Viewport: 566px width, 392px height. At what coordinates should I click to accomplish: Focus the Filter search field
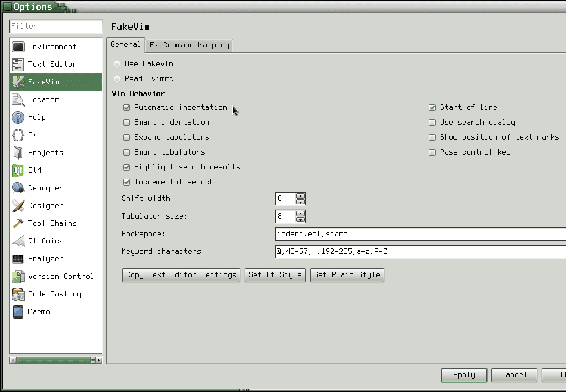pos(56,27)
